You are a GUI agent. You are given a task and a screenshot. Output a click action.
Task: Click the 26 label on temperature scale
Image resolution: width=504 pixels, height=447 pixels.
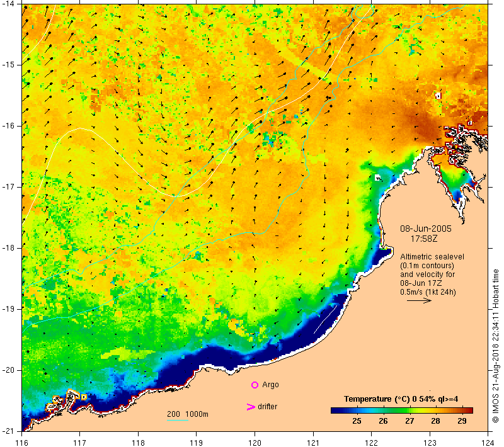(x=383, y=421)
